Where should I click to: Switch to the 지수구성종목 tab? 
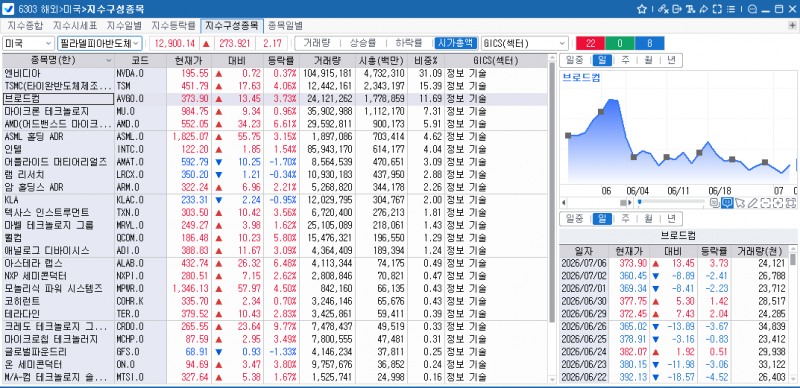(232, 26)
